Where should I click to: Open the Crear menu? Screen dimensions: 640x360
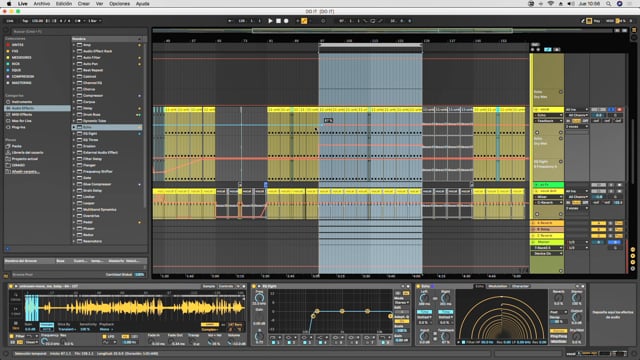pyautogui.click(x=84, y=4)
